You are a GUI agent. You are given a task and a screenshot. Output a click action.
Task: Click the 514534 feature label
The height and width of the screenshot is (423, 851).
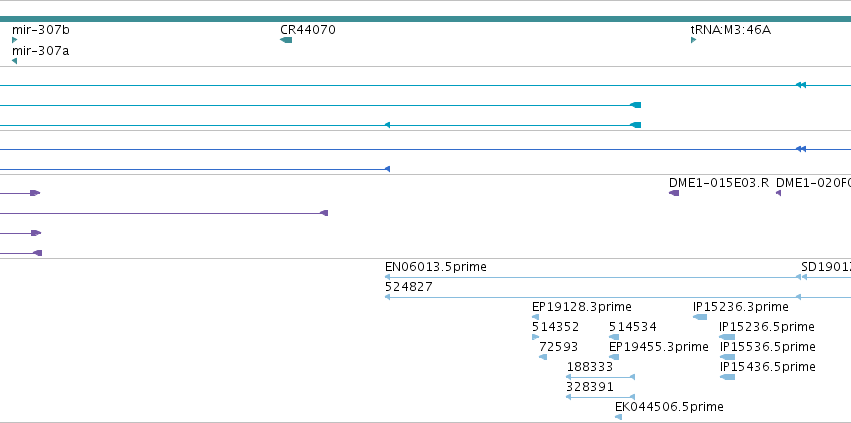(633, 327)
